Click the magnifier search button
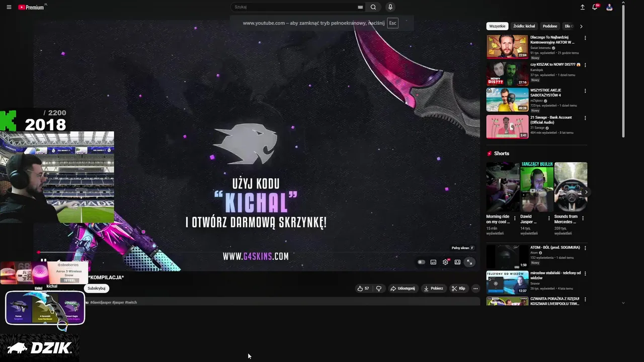 [x=373, y=7]
